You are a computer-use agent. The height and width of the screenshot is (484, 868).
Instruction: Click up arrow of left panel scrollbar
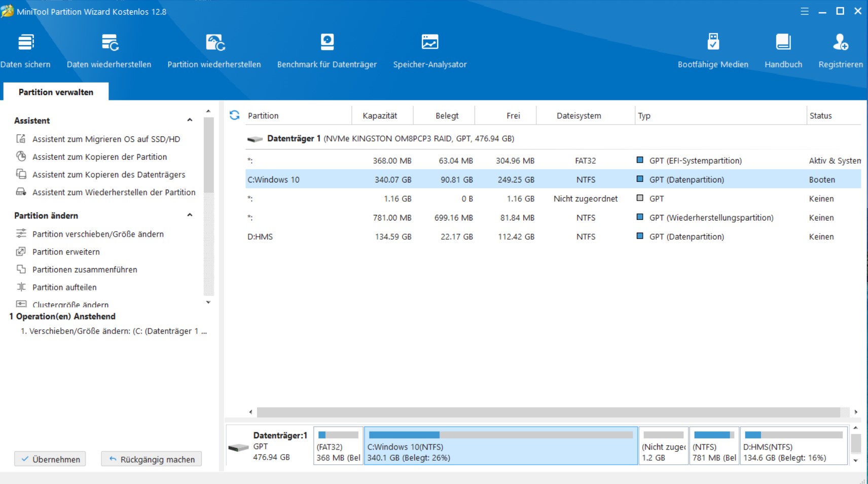(x=208, y=111)
